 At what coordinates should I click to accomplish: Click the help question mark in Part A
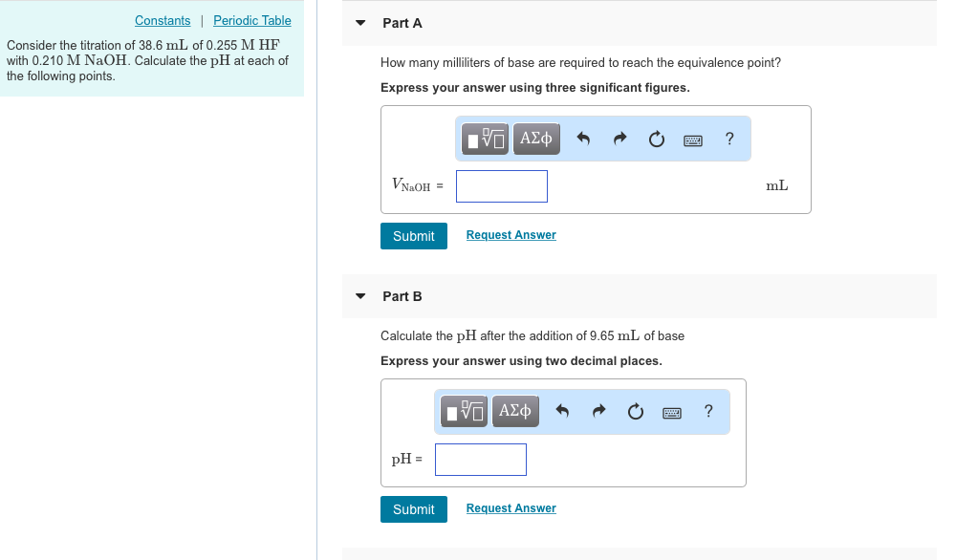(728, 139)
